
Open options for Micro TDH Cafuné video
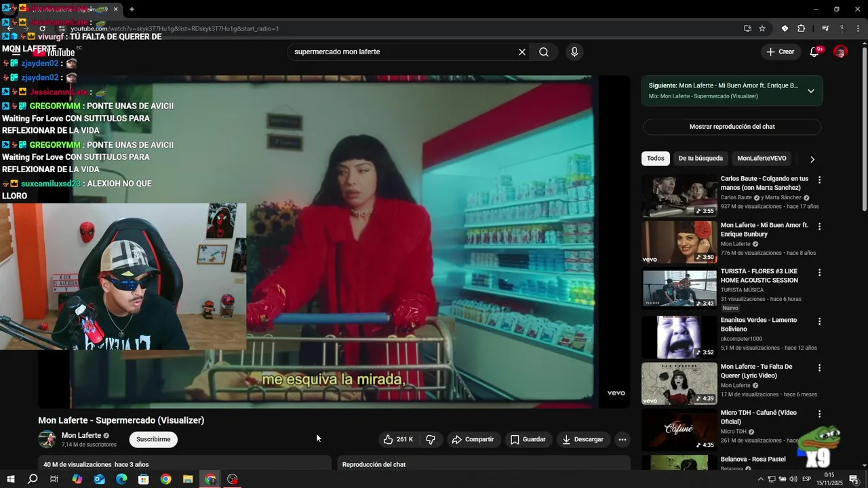(x=819, y=413)
